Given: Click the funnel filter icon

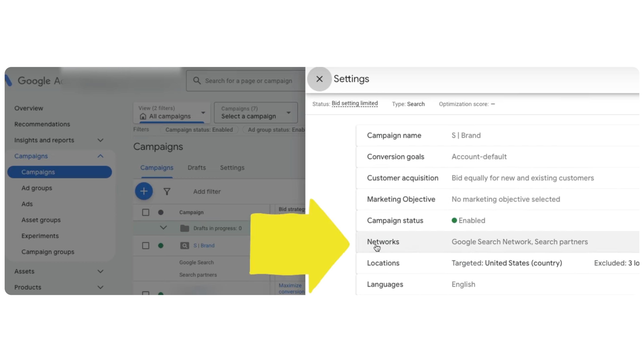Looking at the screenshot, I should (167, 192).
